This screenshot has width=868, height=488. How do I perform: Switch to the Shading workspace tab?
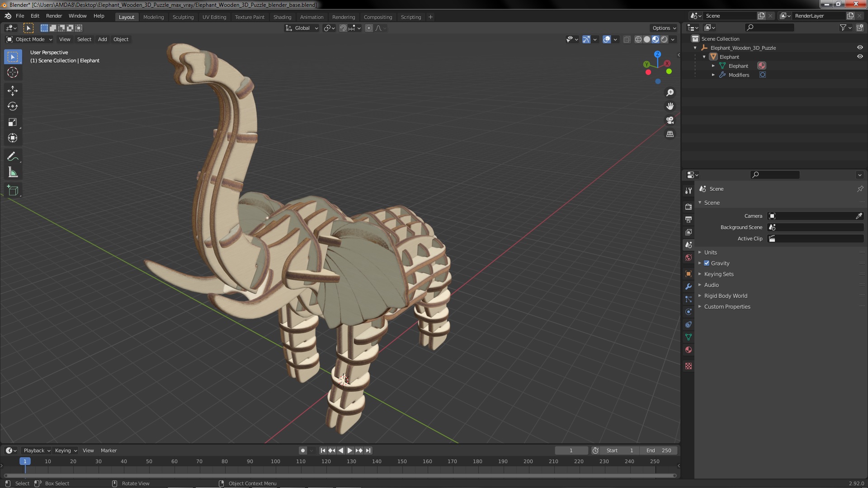[x=282, y=17]
